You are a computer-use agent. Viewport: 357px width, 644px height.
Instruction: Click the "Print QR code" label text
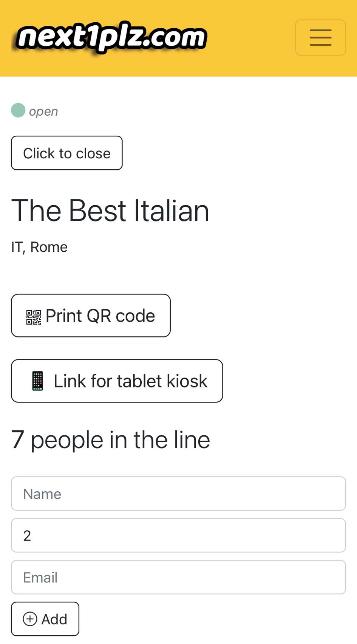(100, 316)
